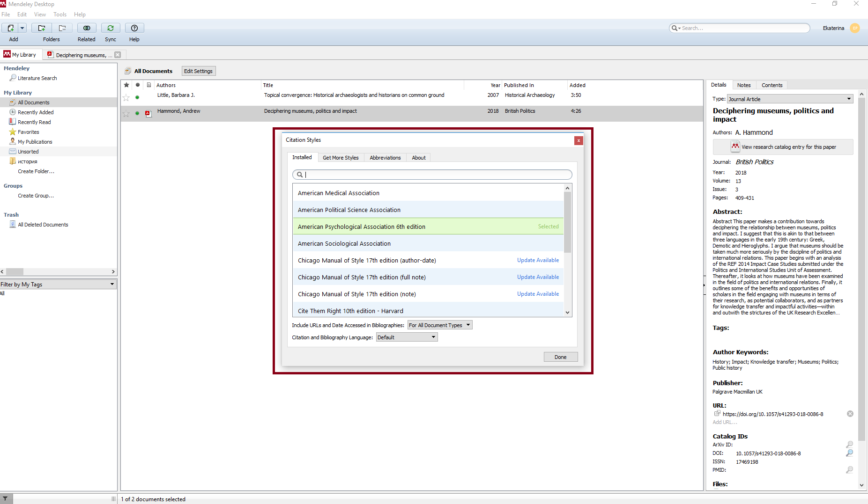Toggle favorite star for Hammond, Andrew
The image size is (868, 504).
pyautogui.click(x=126, y=113)
